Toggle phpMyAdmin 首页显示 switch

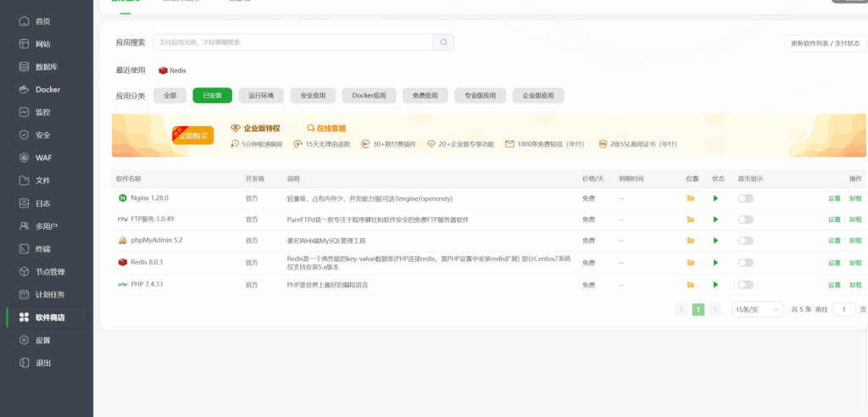746,241
